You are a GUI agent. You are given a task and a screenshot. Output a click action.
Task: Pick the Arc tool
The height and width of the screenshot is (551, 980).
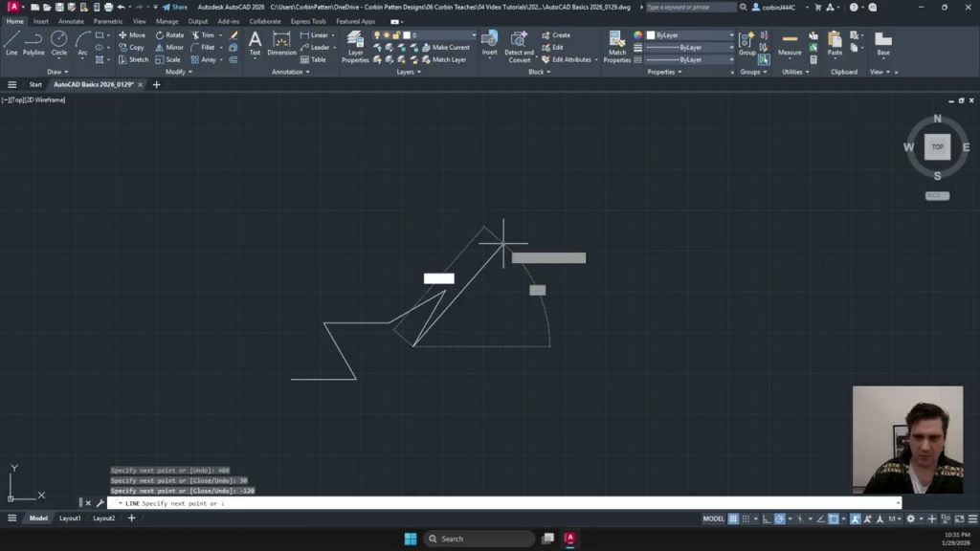[82, 42]
